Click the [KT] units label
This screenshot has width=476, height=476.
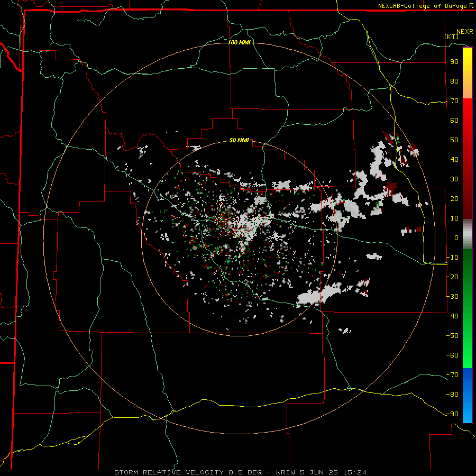452,36
